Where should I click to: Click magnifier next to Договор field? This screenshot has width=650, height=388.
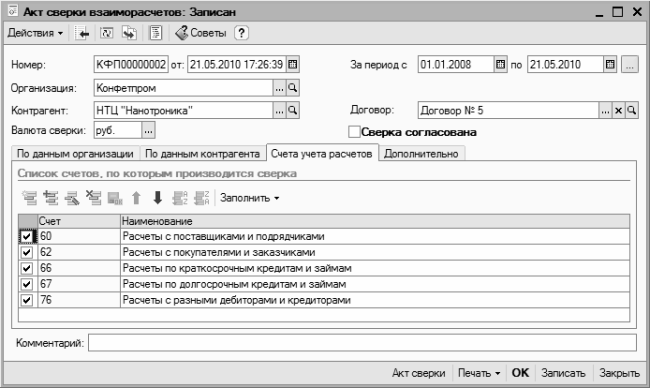click(631, 110)
